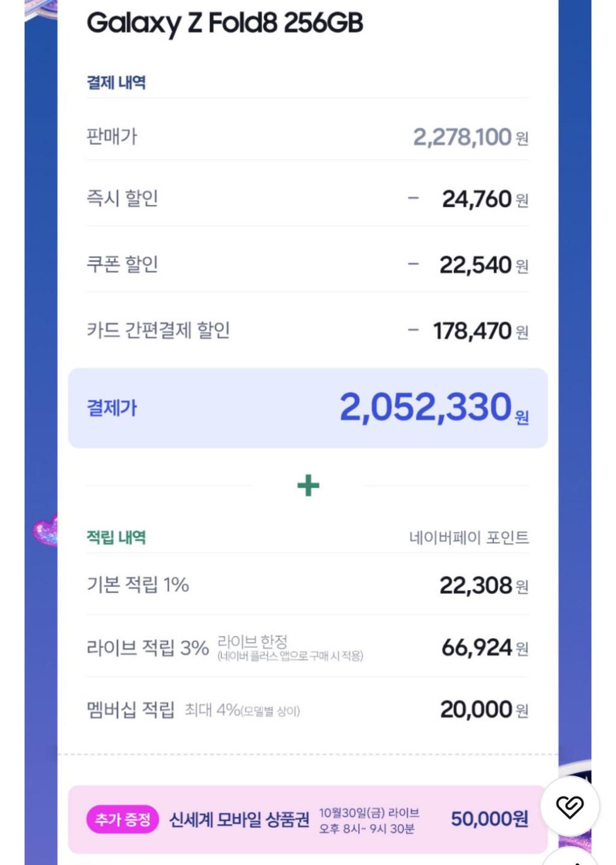Click the 즉시 할인 row label
The width and height of the screenshot is (616, 865).
coord(123,198)
